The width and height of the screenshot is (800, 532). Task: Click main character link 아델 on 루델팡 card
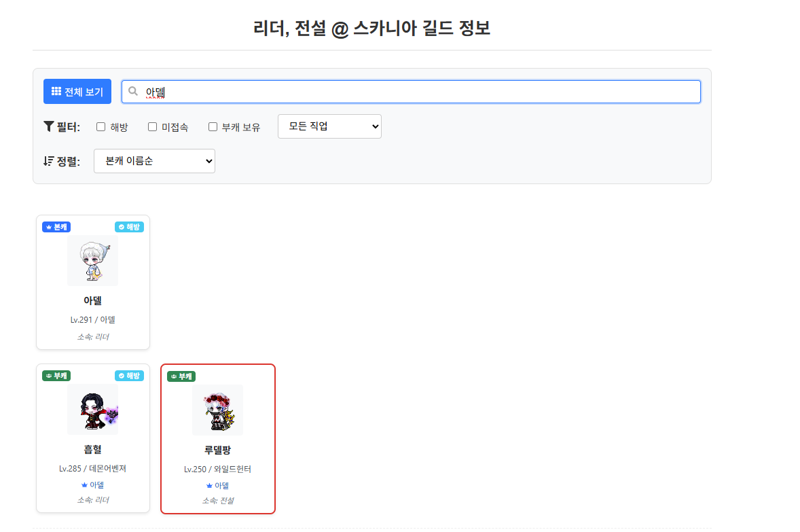coord(218,485)
